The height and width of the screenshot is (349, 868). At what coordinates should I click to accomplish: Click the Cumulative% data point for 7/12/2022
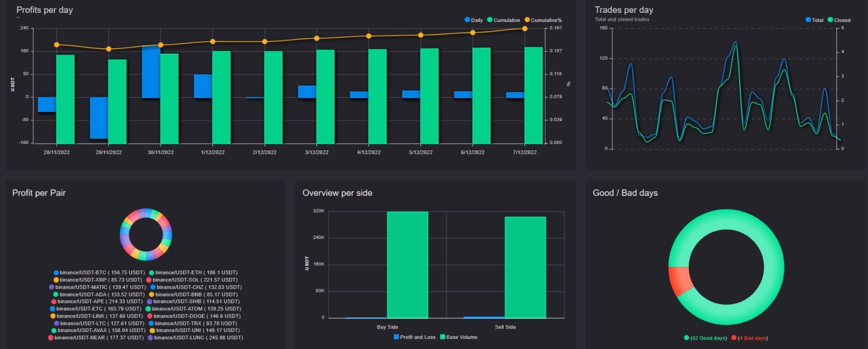524,29
